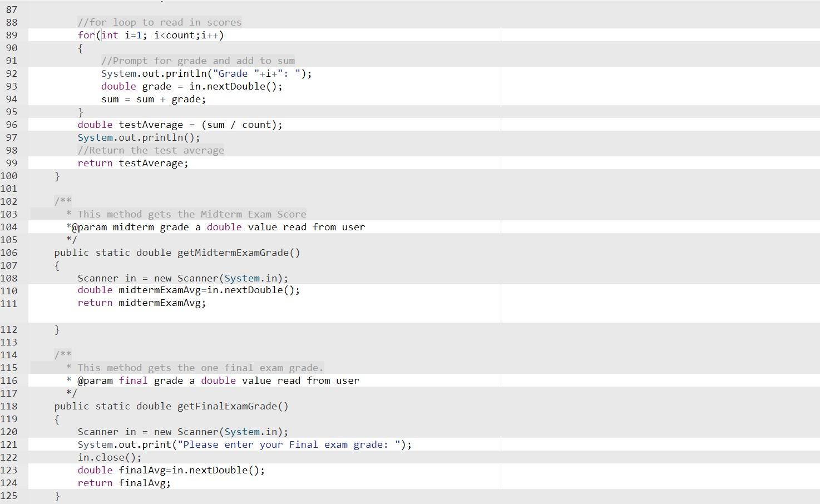
Task: Click the "double grade = in.nextDouble();" line
Action: pos(192,86)
